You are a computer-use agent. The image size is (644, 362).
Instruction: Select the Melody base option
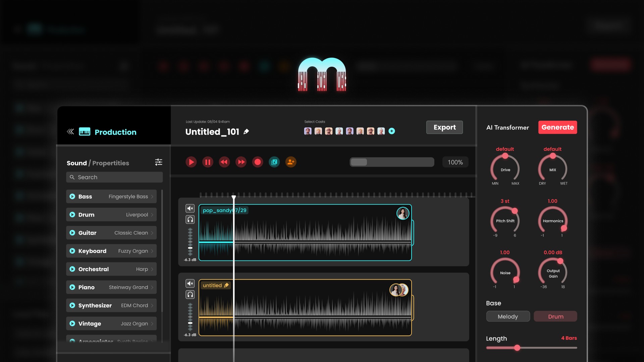coord(507,316)
